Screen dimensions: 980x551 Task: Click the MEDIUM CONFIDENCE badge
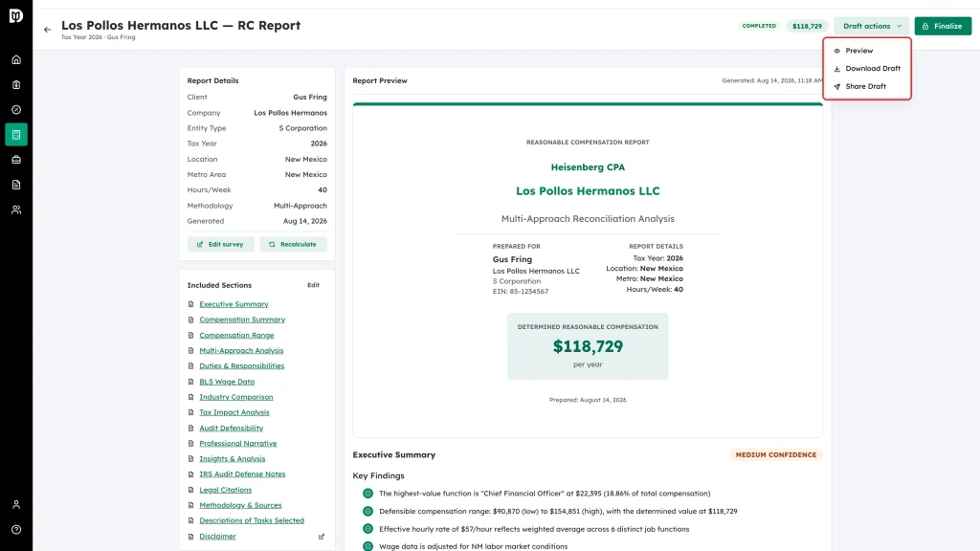(x=775, y=454)
